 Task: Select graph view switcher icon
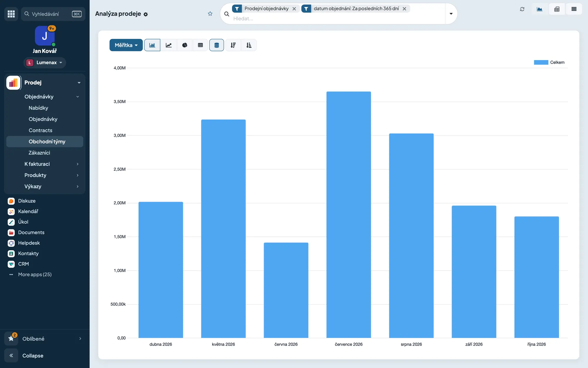click(539, 9)
